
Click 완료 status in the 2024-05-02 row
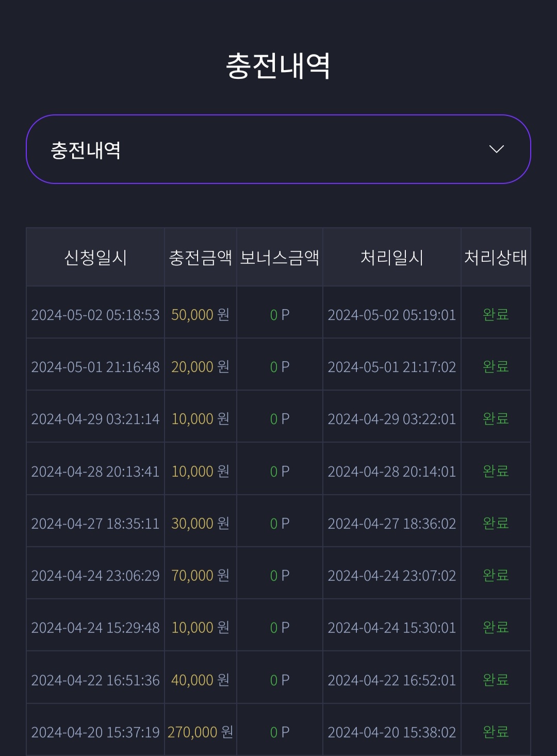[x=496, y=314]
